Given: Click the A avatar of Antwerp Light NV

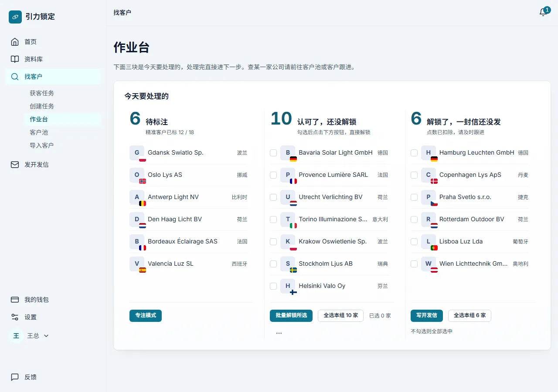Looking at the screenshot, I should pyautogui.click(x=137, y=197).
